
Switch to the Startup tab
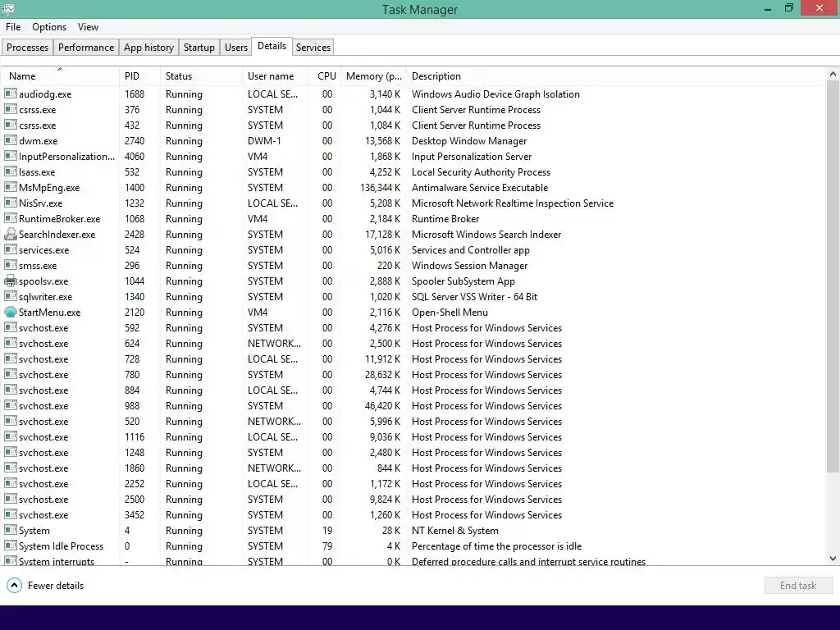click(199, 47)
